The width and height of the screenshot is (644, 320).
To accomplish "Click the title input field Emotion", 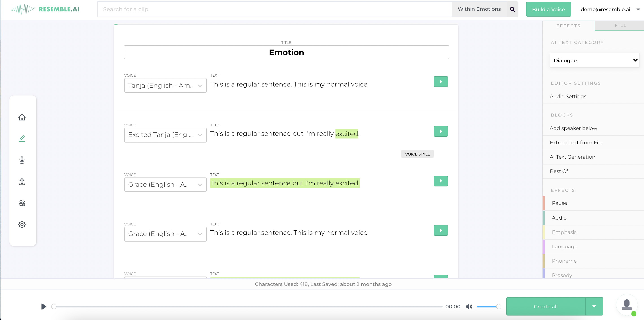I will [286, 52].
